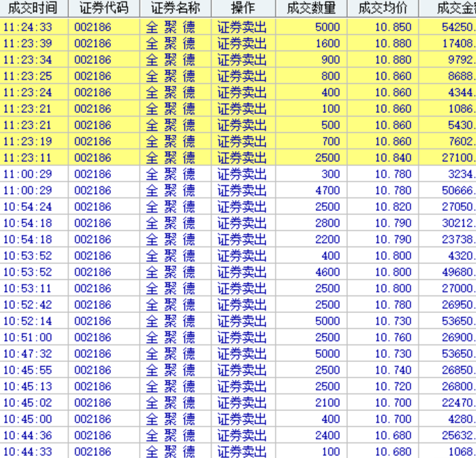Select the trade time 10:54:24
Image resolution: width=476 pixels, height=458 pixels.
(27, 207)
